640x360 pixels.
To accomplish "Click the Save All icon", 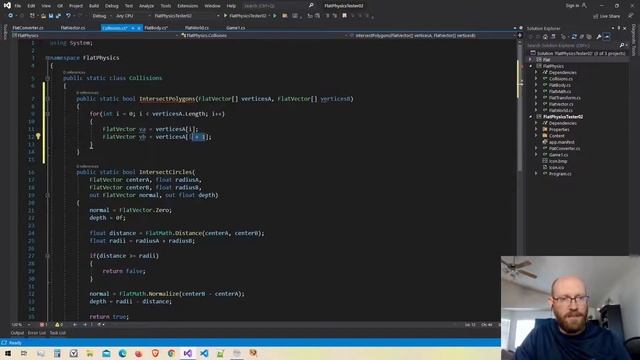I will (x=58, y=16).
